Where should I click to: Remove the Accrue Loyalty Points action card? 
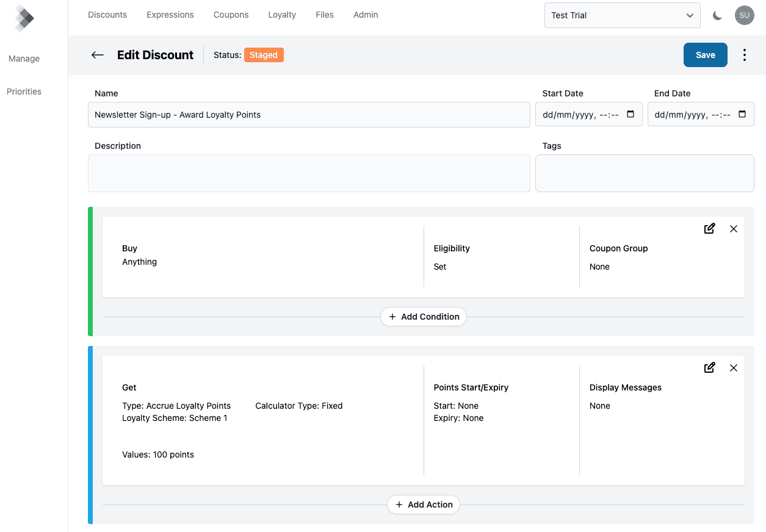733,368
